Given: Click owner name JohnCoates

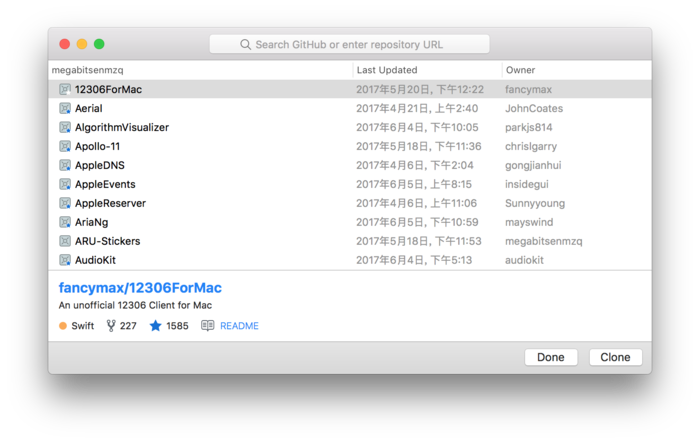Looking at the screenshot, I should (x=534, y=109).
